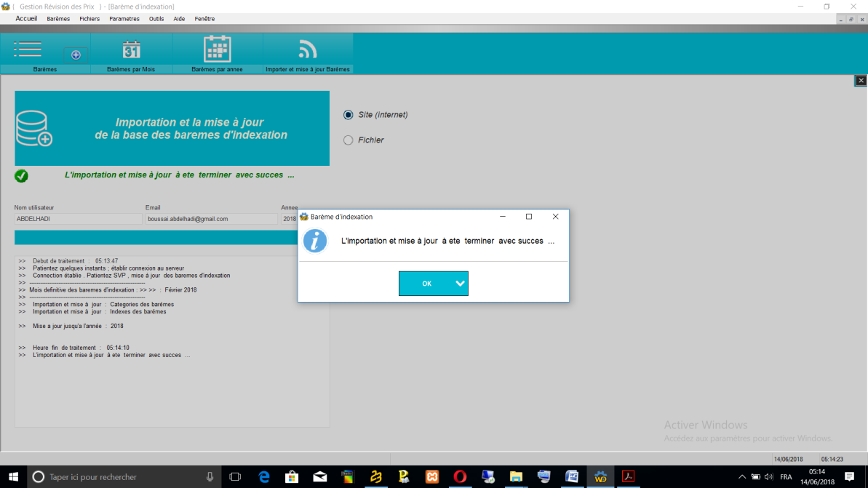Click the database import icon in banner

(x=34, y=129)
